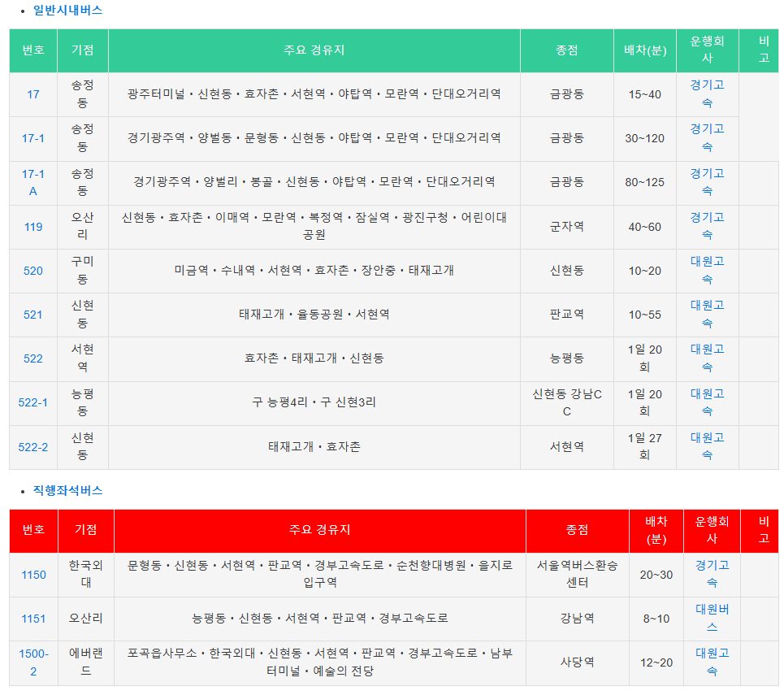Screen dimensions: 784x695
Task: Open bus route 522-1 link
Action: pos(33,403)
